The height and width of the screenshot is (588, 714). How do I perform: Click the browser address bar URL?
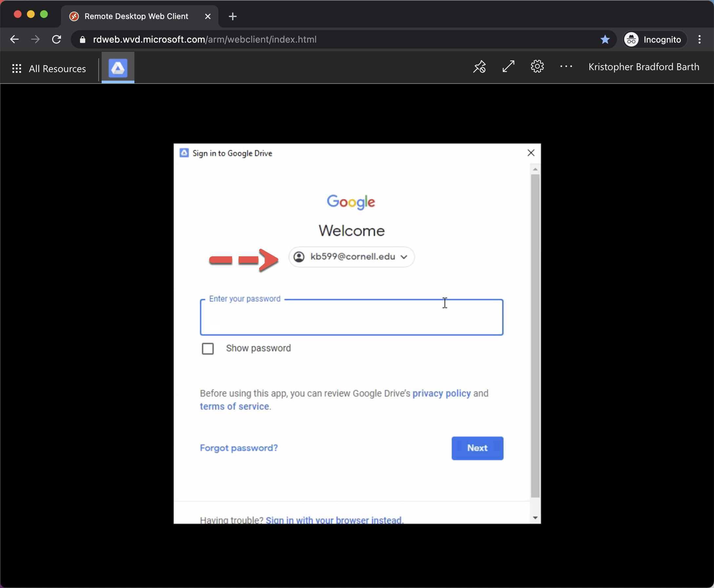pyautogui.click(x=205, y=39)
